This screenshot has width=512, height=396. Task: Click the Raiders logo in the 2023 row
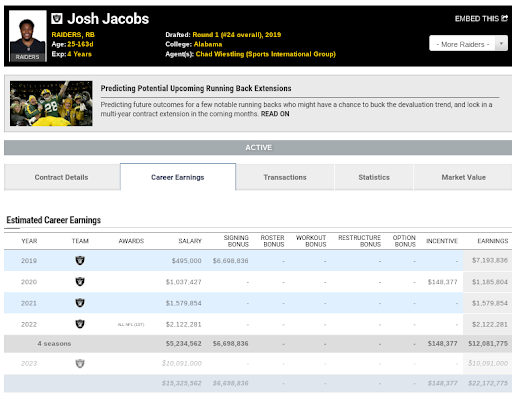click(80, 363)
